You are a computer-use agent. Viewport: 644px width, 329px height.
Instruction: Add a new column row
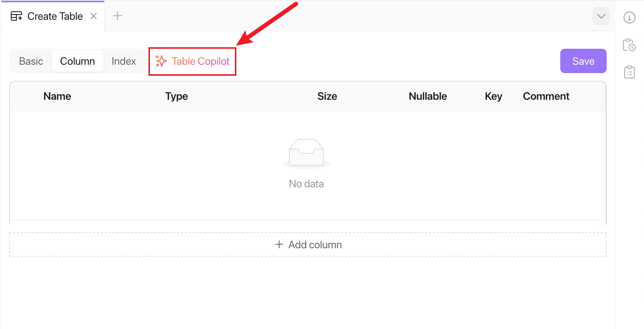click(x=308, y=244)
